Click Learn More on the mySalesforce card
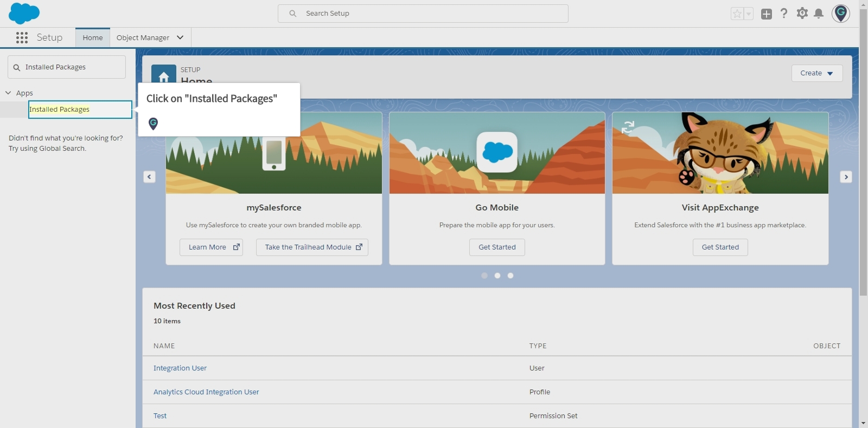Viewport: 868px width, 428px height. [211, 247]
